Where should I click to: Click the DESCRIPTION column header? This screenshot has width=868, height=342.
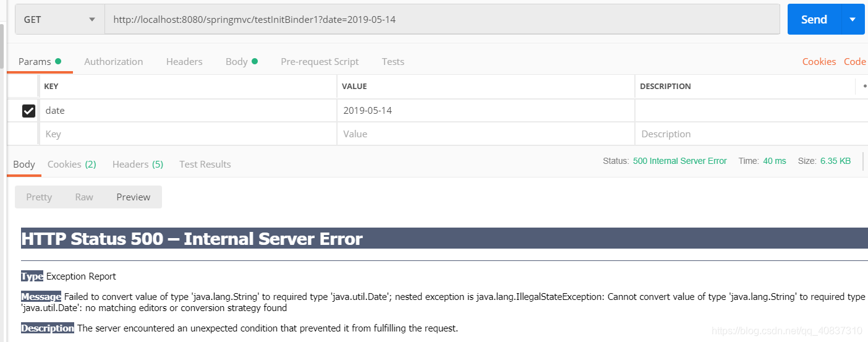click(665, 86)
